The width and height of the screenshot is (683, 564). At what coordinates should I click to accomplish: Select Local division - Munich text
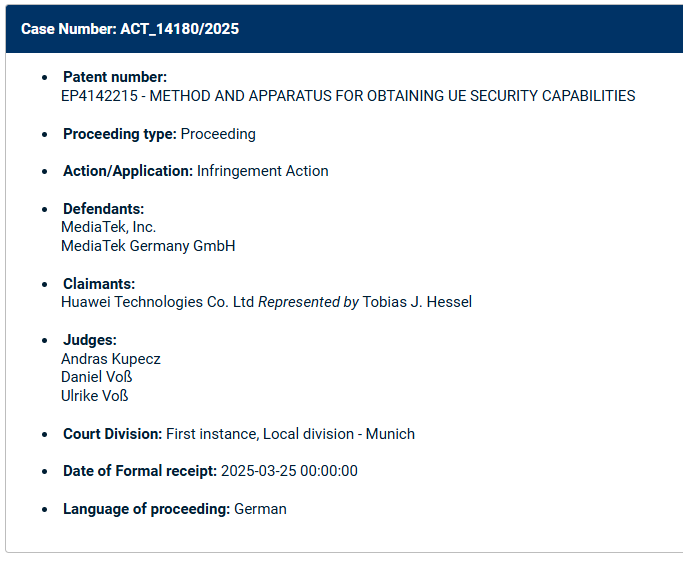pos(339,434)
